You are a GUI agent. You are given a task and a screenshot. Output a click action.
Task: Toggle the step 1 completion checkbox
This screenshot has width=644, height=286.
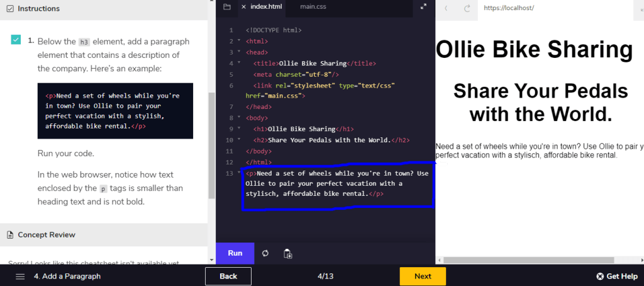click(x=16, y=40)
